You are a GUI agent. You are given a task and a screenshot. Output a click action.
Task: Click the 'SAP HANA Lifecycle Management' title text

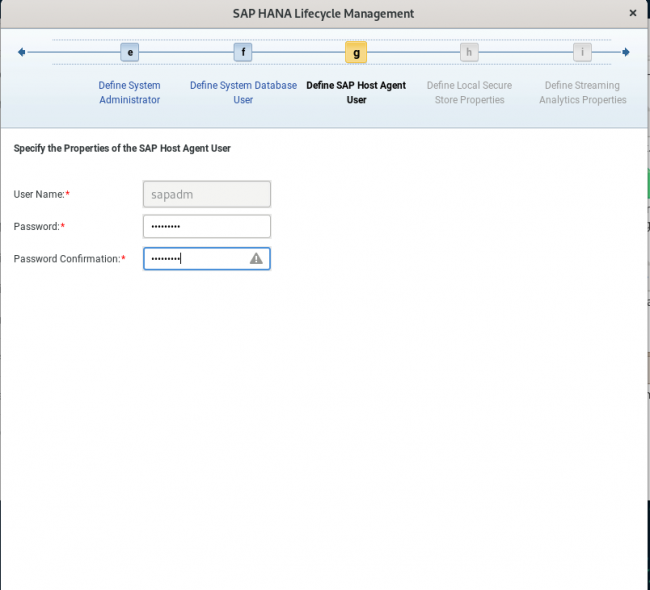(x=323, y=14)
